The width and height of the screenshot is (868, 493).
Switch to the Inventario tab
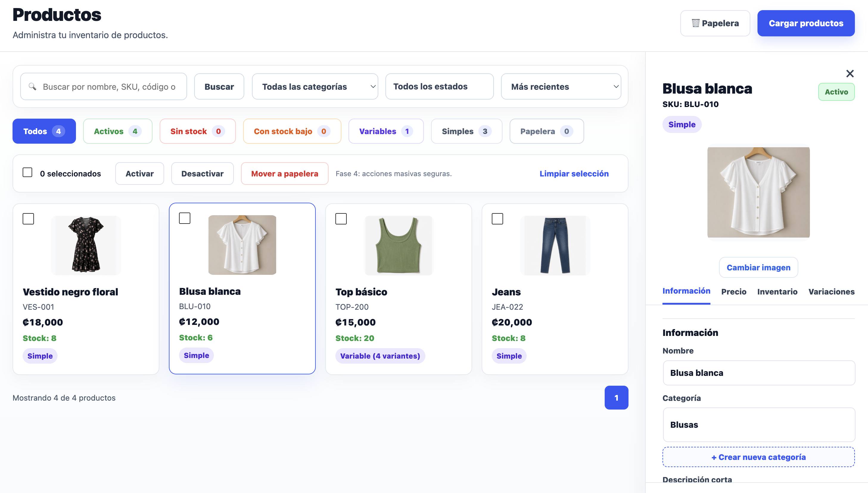click(x=777, y=292)
